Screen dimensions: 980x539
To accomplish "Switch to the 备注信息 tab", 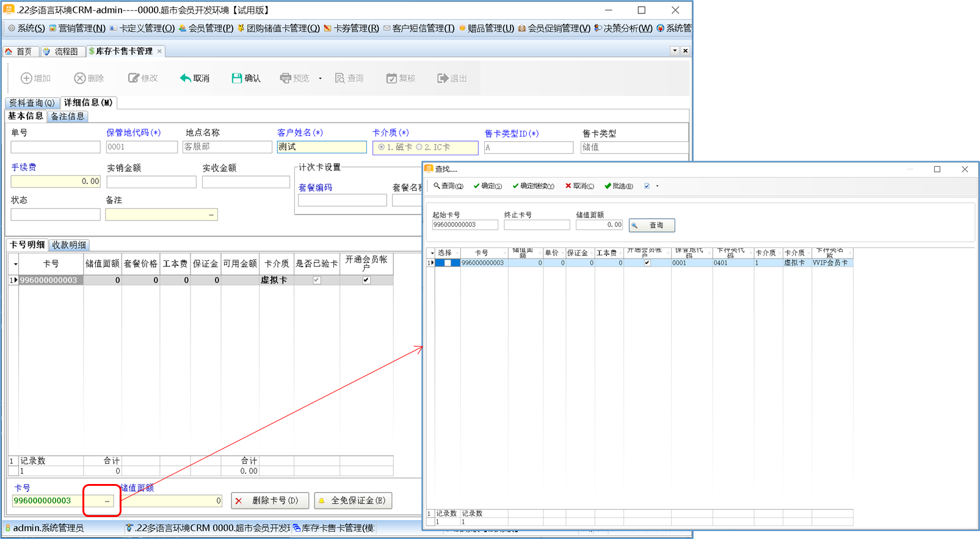I will 68,116.
